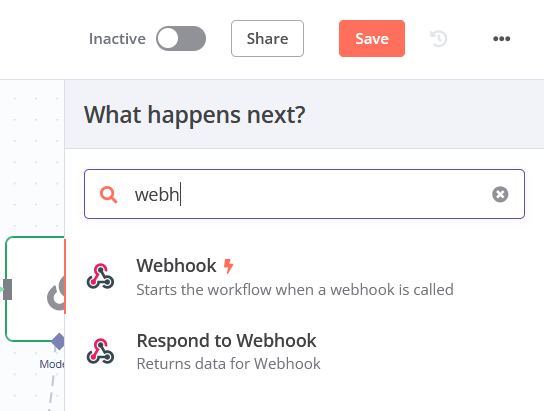Image resolution: width=544 pixels, height=411 pixels.
Task: Toggle the Inactive workflow switch
Action: (181, 38)
